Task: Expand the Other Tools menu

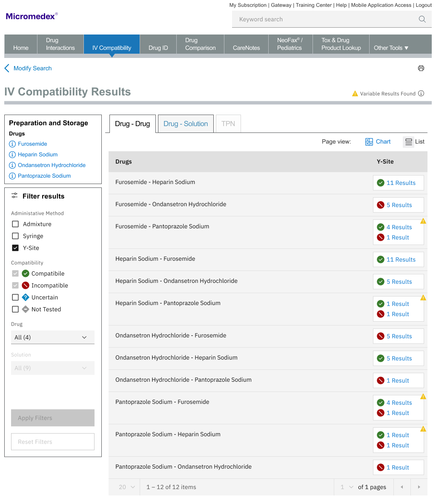Action: [391, 48]
